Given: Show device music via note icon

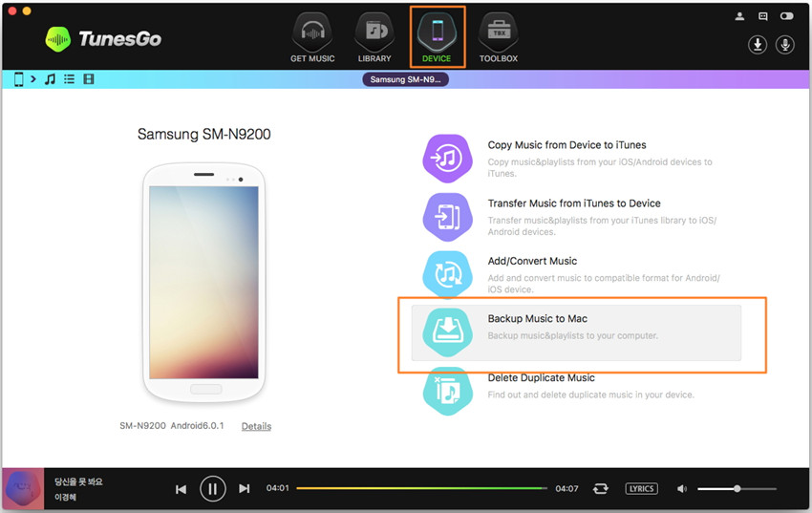Looking at the screenshot, I should [50, 79].
